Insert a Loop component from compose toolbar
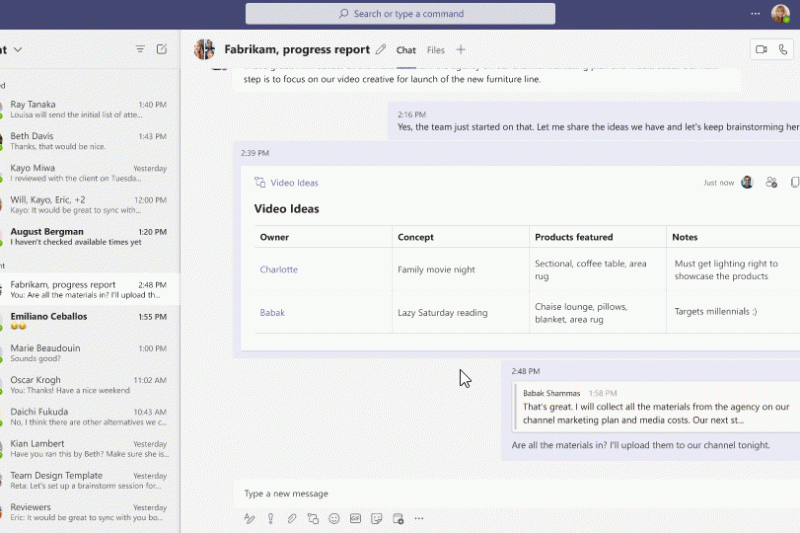Image resolution: width=800 pixels, height=533 pixels. pos(313,519)
